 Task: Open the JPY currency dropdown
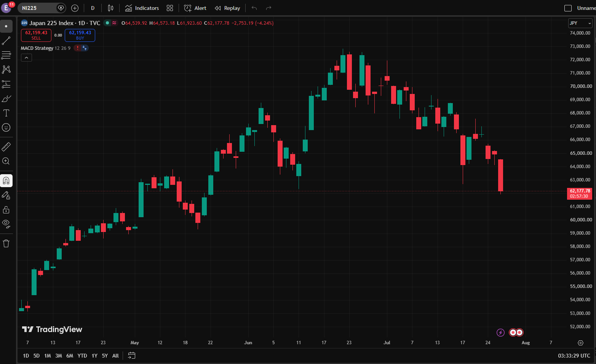(x=580, y=23)
